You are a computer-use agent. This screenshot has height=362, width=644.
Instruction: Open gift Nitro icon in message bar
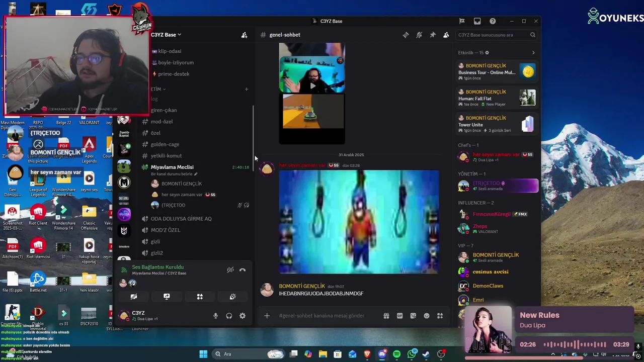[x=386, y=316]
